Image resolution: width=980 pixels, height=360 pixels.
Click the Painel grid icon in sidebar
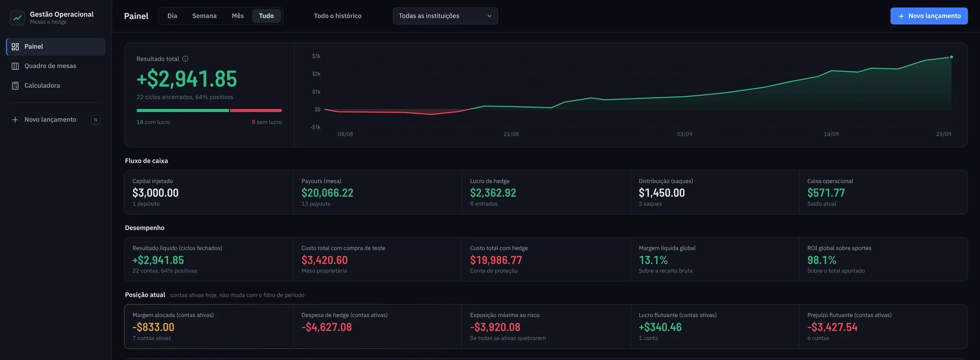pyautogui.click(x=15, y=47)
